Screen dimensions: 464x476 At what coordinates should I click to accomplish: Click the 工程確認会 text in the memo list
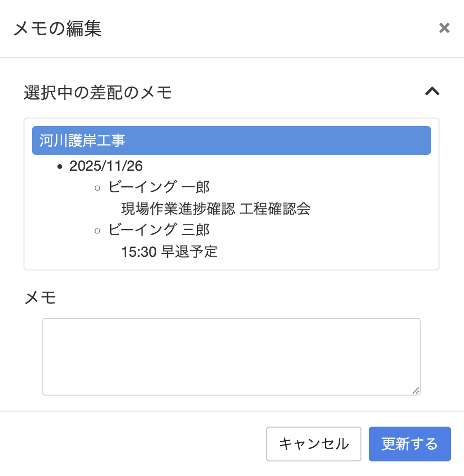coord(275,208)
